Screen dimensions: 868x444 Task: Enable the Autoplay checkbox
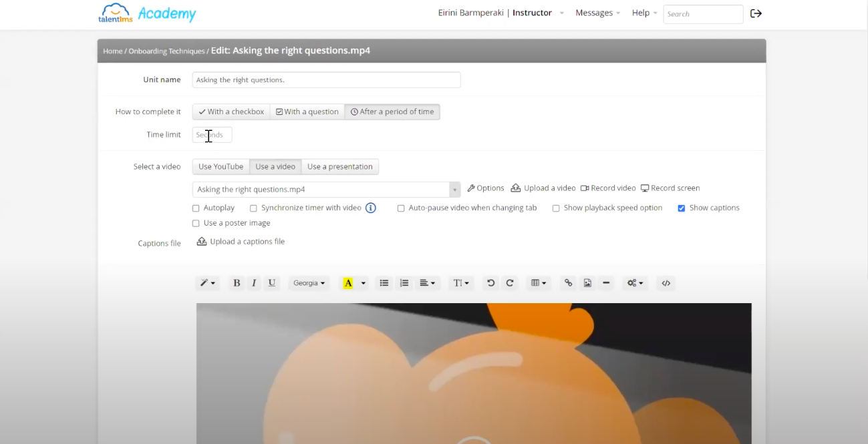tap(196, 208)
